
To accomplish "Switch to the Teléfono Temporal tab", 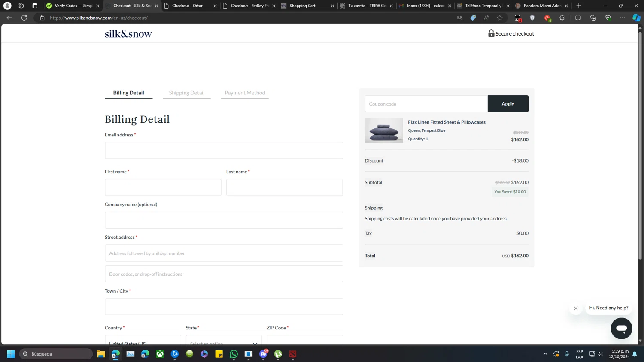I will point(484,6).
